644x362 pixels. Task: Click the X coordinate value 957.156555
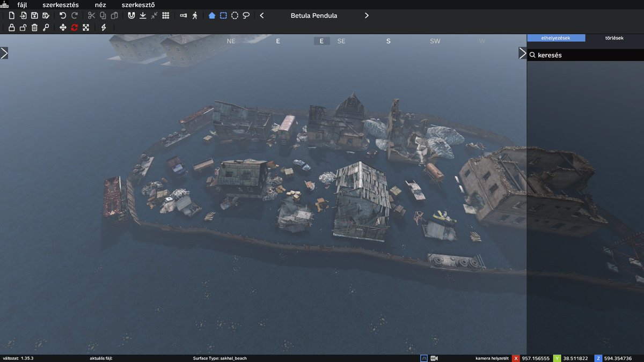click(x=535, y=358)
